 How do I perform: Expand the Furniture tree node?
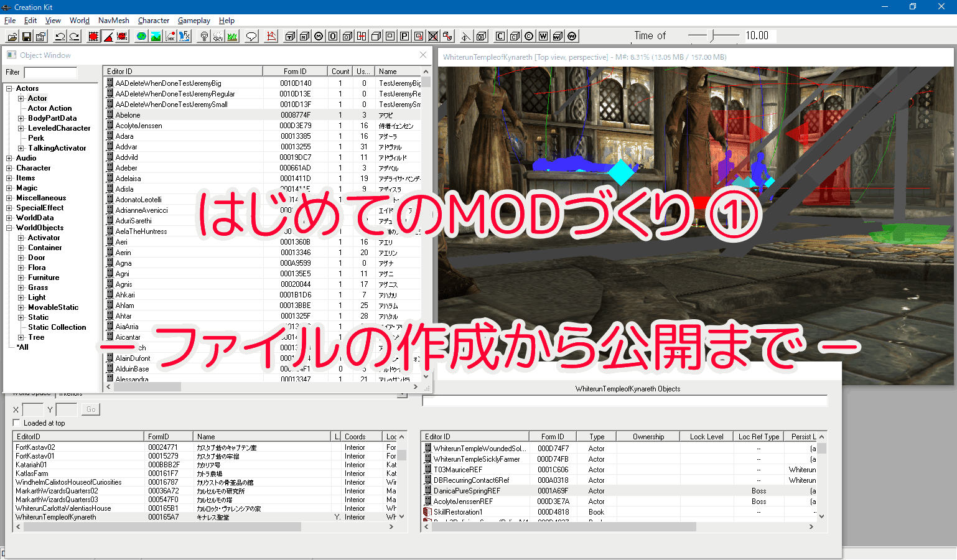21,278
